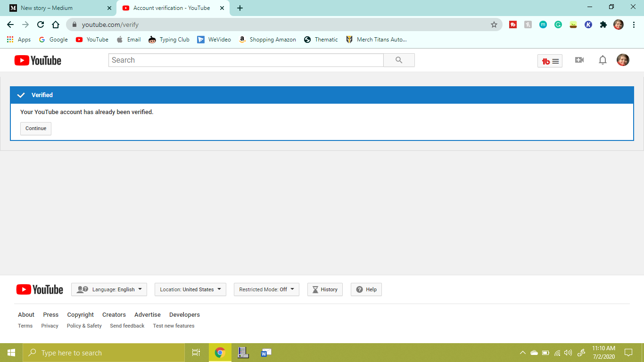Open the Test new features link

174,326
